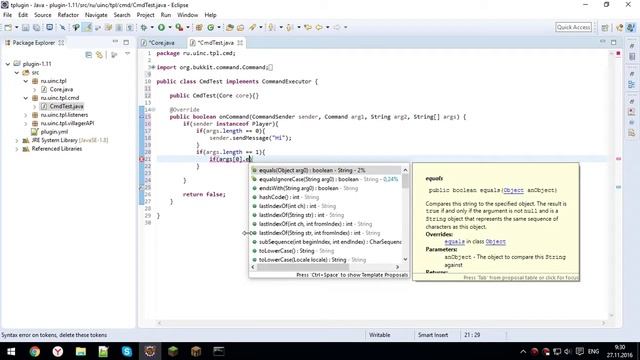The width and height of the screenshot is (640, 360).
Task: Minimize the editor area
Action: coord(602,42)
